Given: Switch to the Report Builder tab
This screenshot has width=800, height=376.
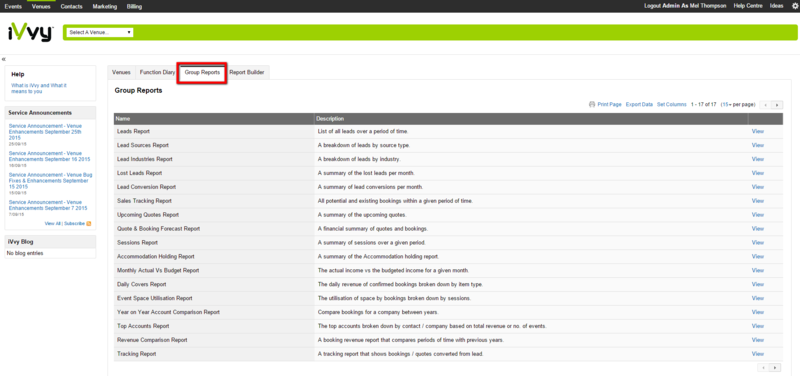Looking at the screenshot, I should click(x=247, y=72).
